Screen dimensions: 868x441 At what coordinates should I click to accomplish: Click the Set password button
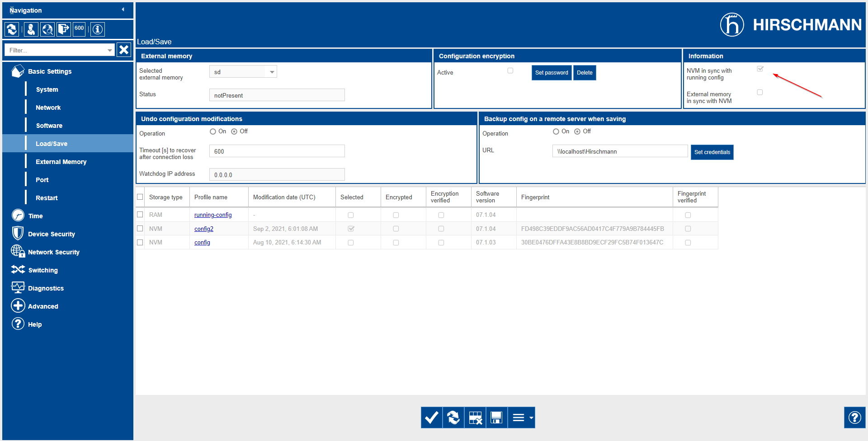coord(552,73)
